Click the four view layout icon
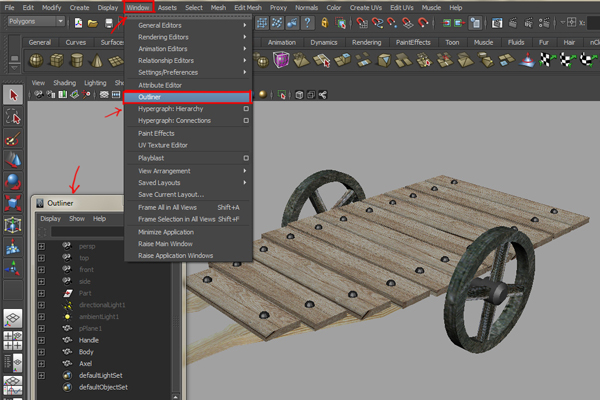 tap(13, 340)
